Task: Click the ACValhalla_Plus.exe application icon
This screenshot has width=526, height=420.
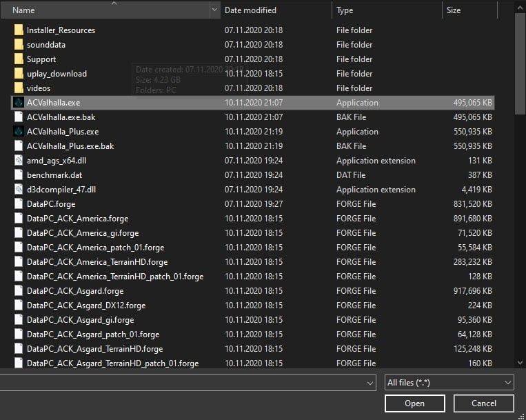Action: coord(19,131)
